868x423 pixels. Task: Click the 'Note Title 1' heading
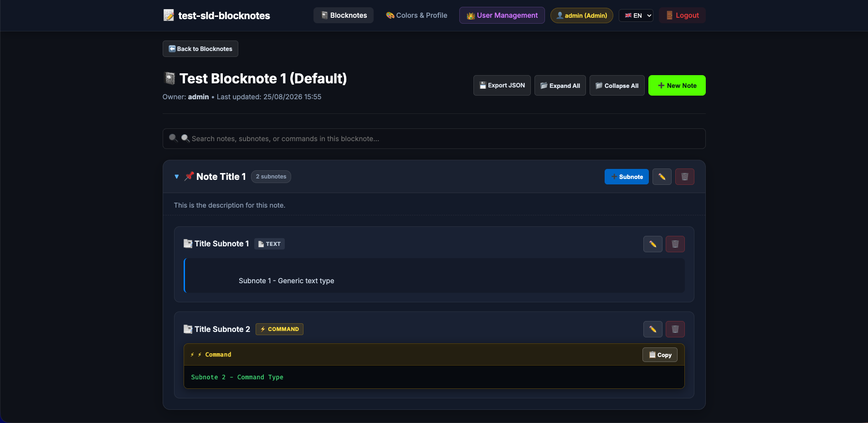click(x=221, y=177)
